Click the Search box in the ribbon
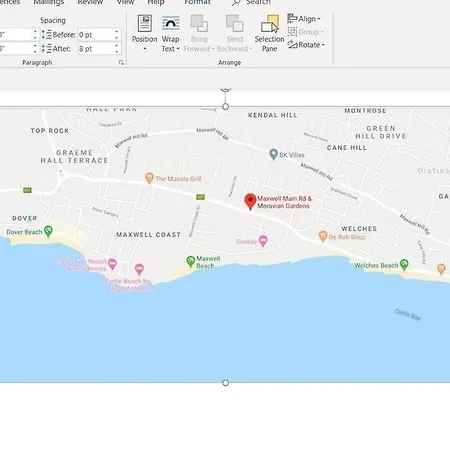This screenshot has height=450, width=450. tap(252, 2)
